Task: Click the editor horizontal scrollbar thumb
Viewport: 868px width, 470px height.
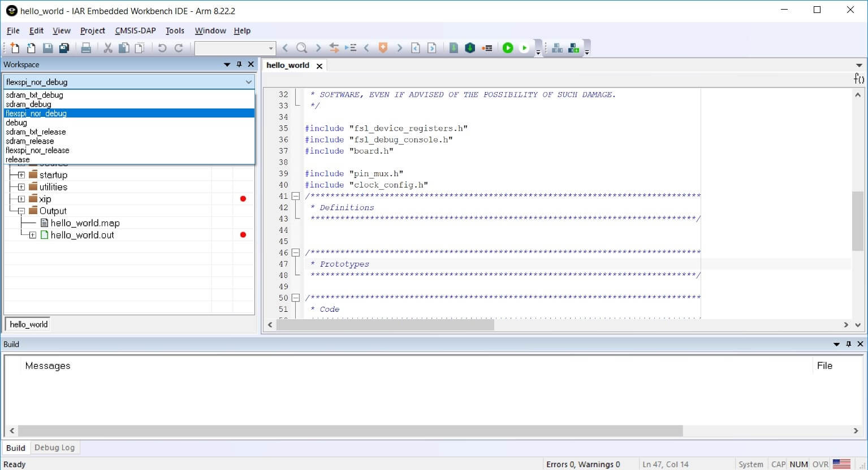Action: click(385, 325)
